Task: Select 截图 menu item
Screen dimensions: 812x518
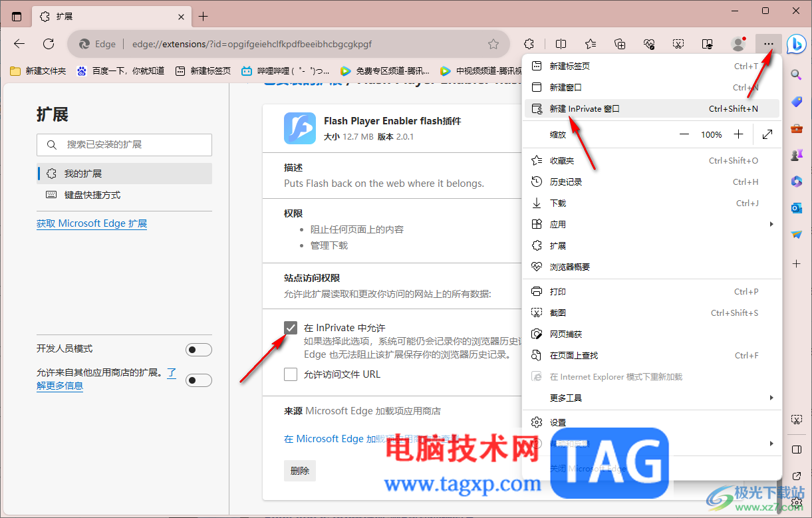Action: 652,313
